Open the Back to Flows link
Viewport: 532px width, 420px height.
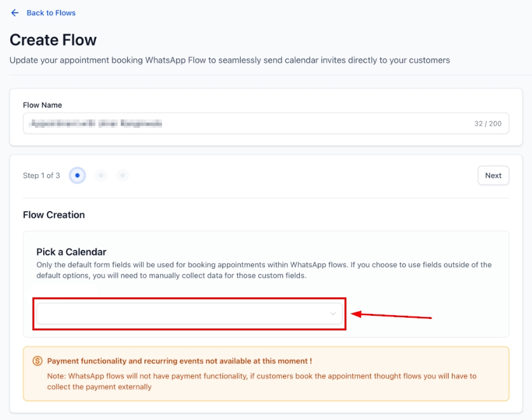coord(51,13)
